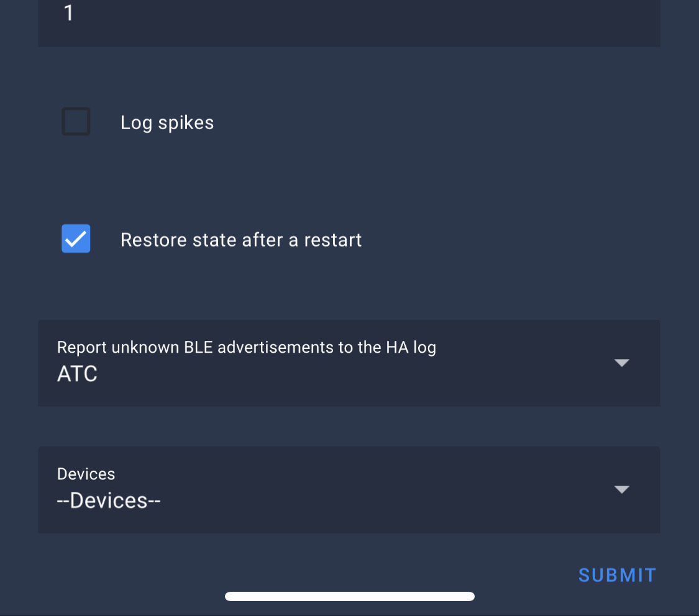Submit the BLE monitor configuration form
Viewport: 699px width, 616px height.
pos(616,575)
